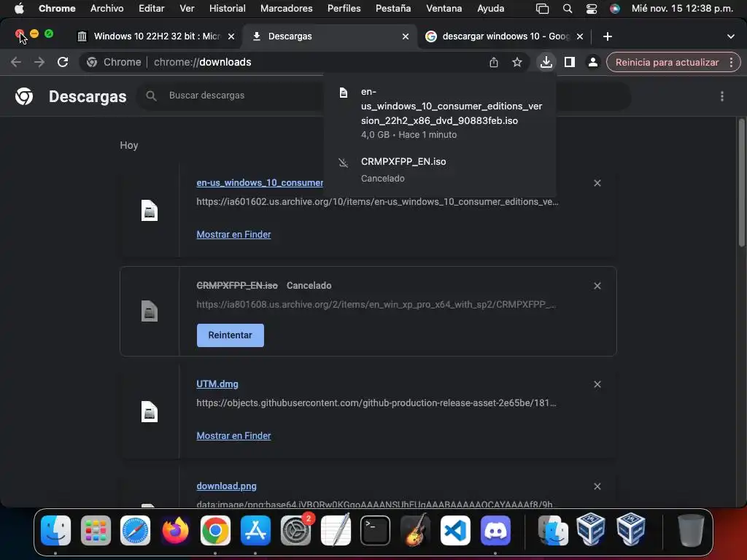Click Reinicia para actualizar button
Image resolution: width=747 pixels, height=560 pixels.
[667, 63]
